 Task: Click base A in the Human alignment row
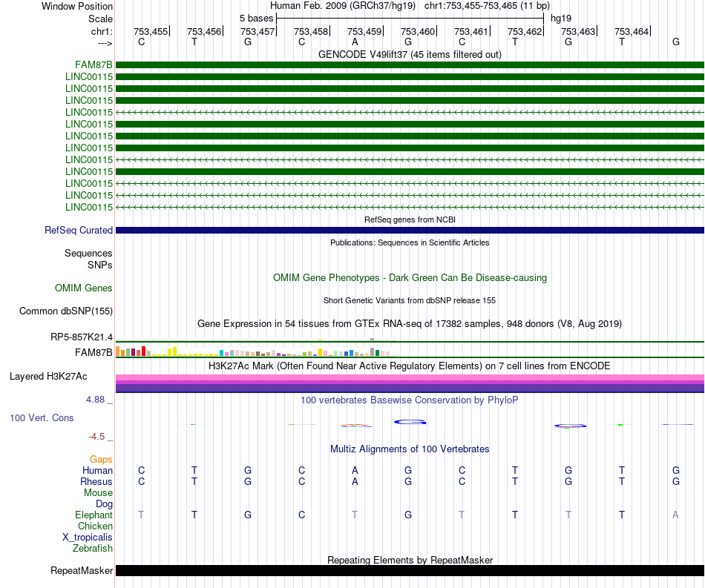click(x=355, y=470)
